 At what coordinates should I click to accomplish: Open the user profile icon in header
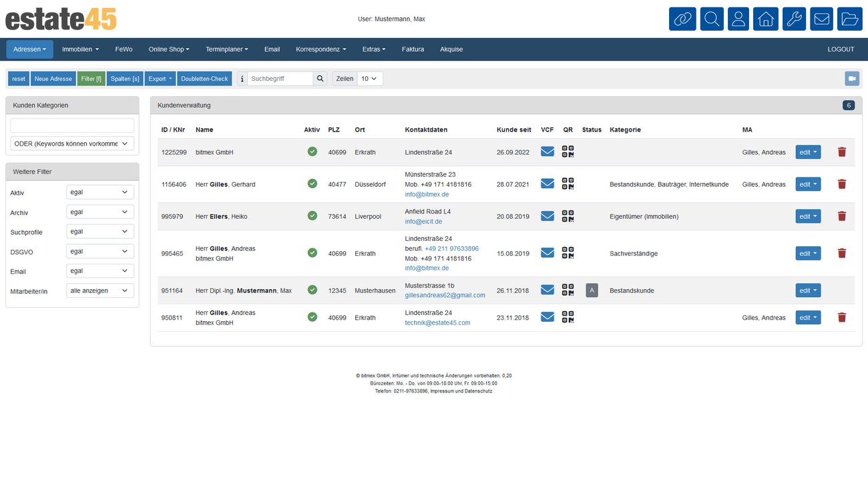(738, 19)
